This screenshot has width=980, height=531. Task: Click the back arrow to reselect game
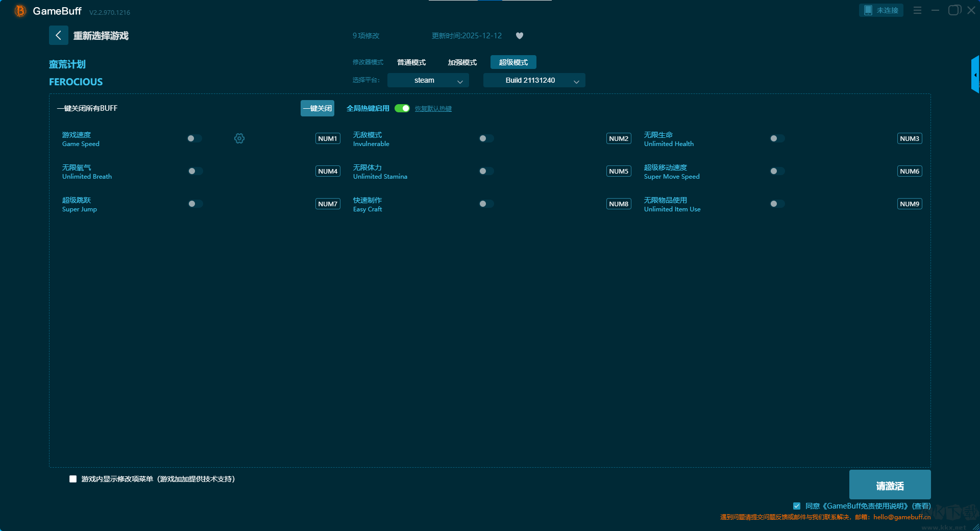(58, 35)
